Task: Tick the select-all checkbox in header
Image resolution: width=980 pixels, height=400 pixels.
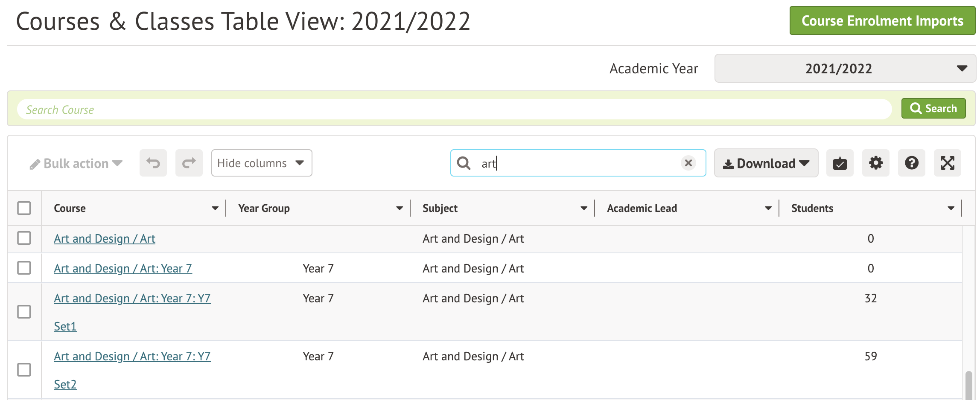Action: pos(24,208)
